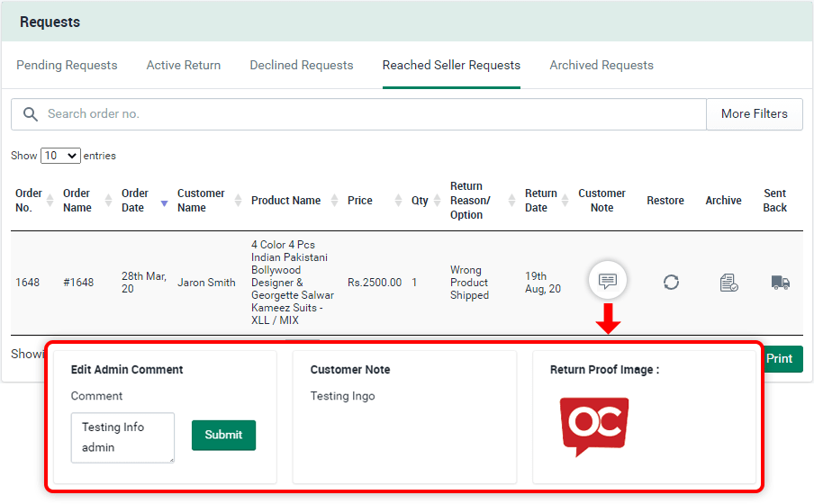Viewport: 814px width, 504px height.
Task: Sort by Order Date column arrow
Action: [x=164, y=202]
